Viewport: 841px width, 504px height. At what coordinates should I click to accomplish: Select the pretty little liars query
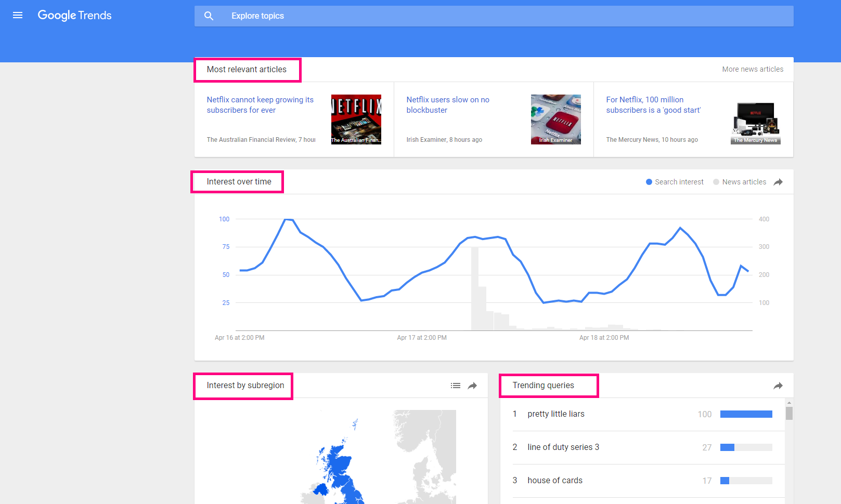(x=556, y=414)
